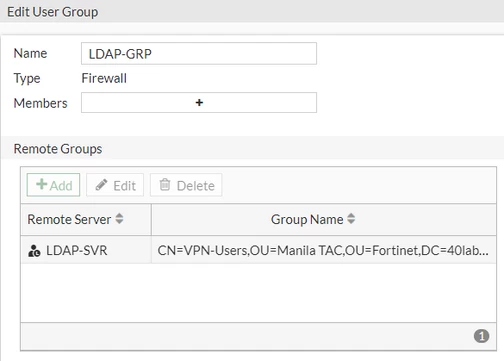Open the Members selector plus box

(x=199, y=103)
